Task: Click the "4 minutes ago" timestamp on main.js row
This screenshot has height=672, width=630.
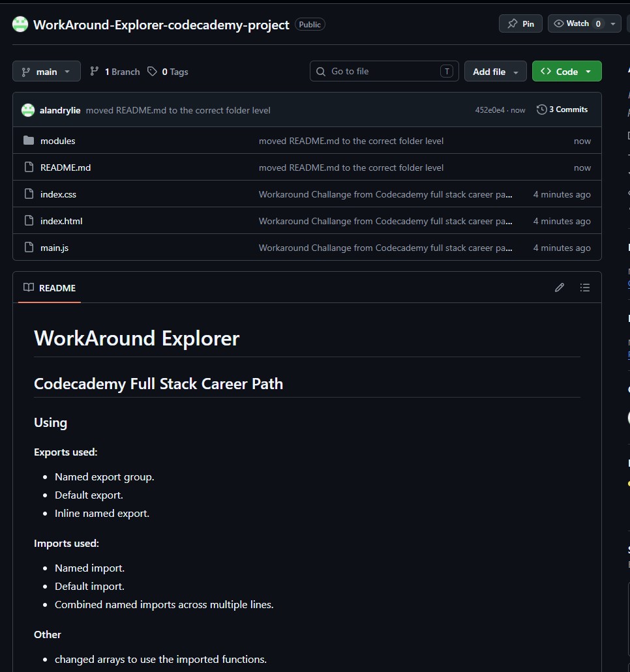Action: point(562,248)
